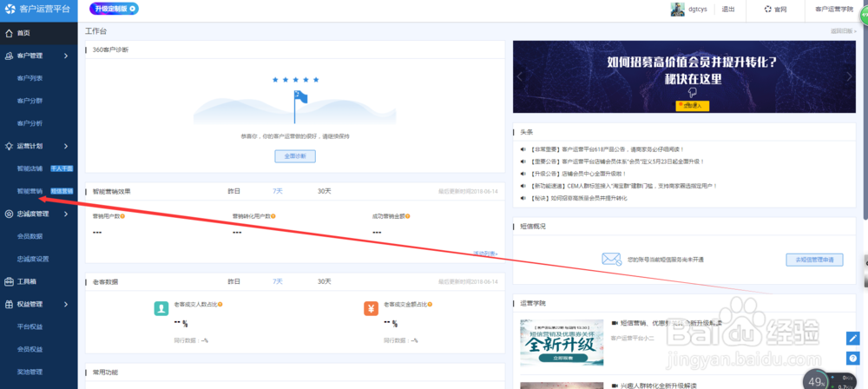The height and width of the screenshot is (389, 868).
Task: Expand the 权益管理 chevron
Action: [66, 304]
